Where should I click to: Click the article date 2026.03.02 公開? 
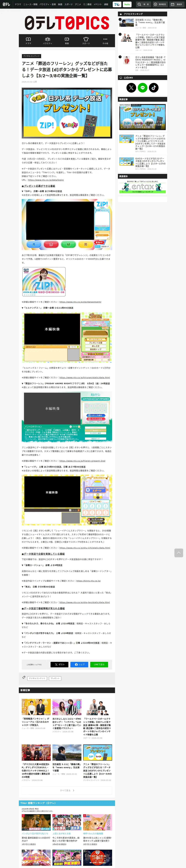(x=29, y=82)
